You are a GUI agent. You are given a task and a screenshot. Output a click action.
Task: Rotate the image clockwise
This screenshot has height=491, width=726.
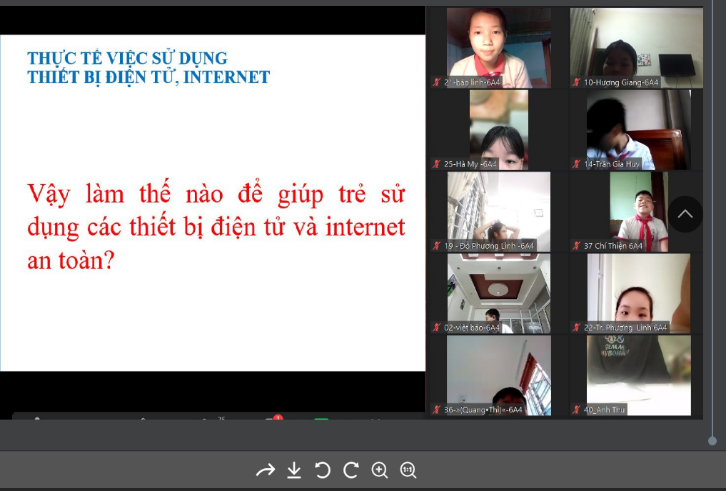(x=350, y=470)
